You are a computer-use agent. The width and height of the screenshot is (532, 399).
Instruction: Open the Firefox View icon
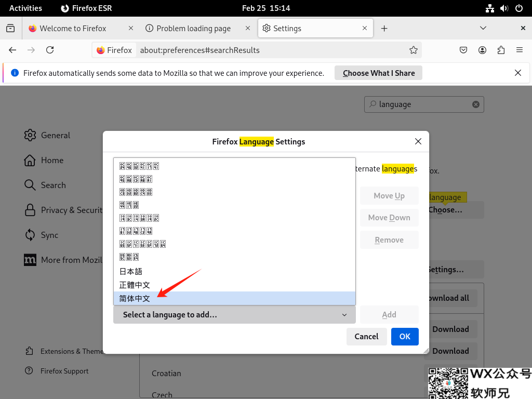[x=10, y=28]
